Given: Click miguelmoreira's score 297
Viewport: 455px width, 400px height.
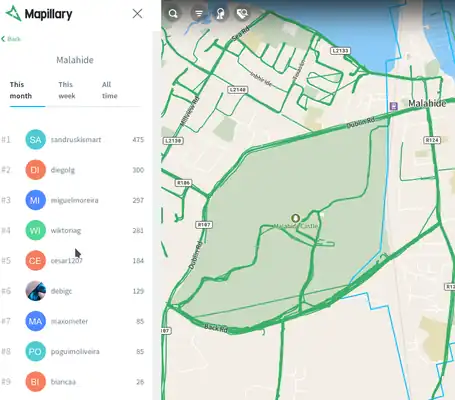Looking at the screenshot, I should (138, 200).
